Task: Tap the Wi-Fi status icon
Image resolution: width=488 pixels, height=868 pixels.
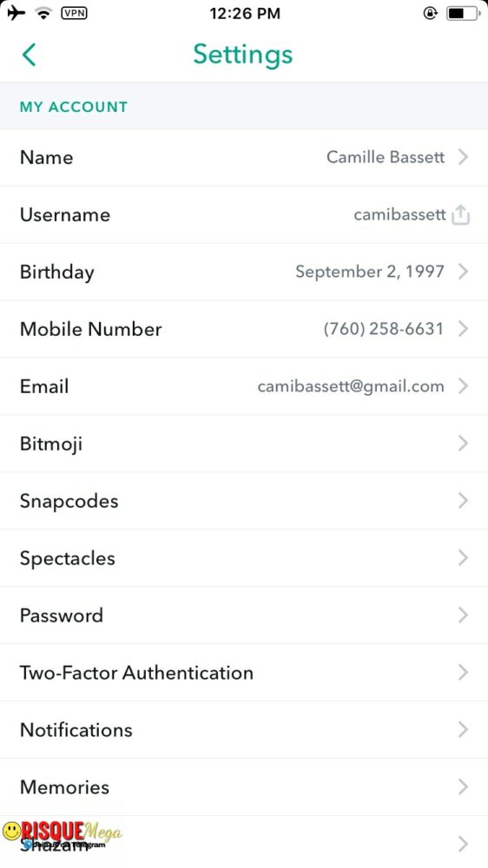Action: 43,13
